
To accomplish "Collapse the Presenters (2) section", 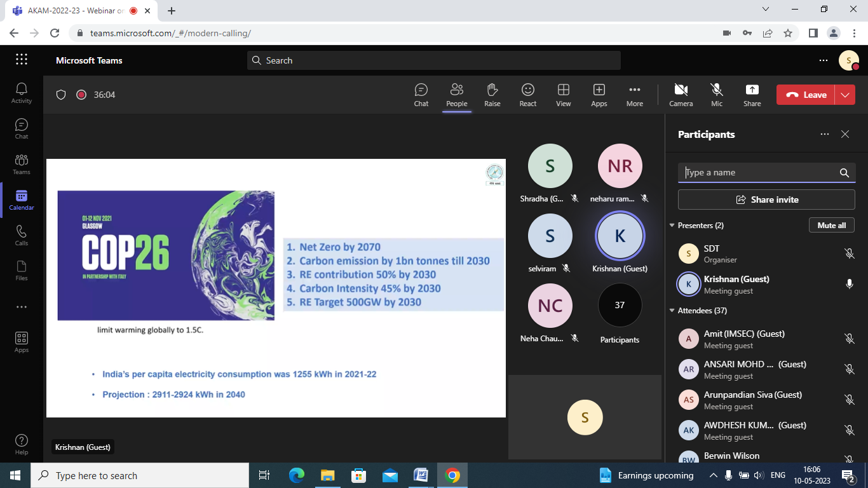I will 672,226.
